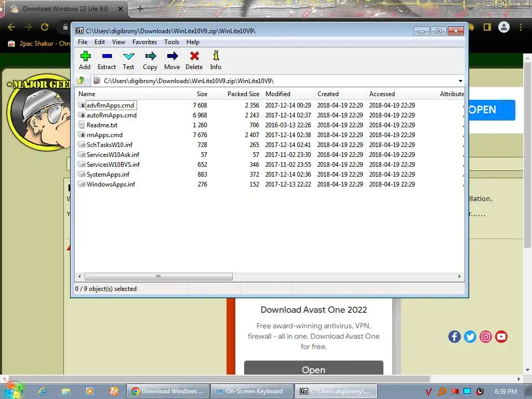Click the horizontal scrollbar thumb in the file list
Image resolution: width=532 pixels, height=399 pixels.
tap(158, 276)
